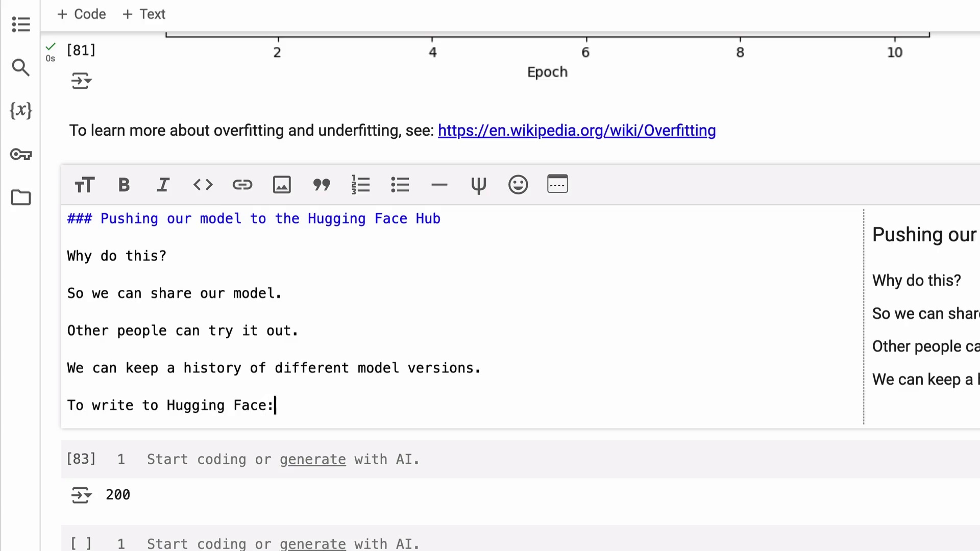Screen dimensions: 980x551
Task: Open the files folder panel
Action: (x=20, y=197)
